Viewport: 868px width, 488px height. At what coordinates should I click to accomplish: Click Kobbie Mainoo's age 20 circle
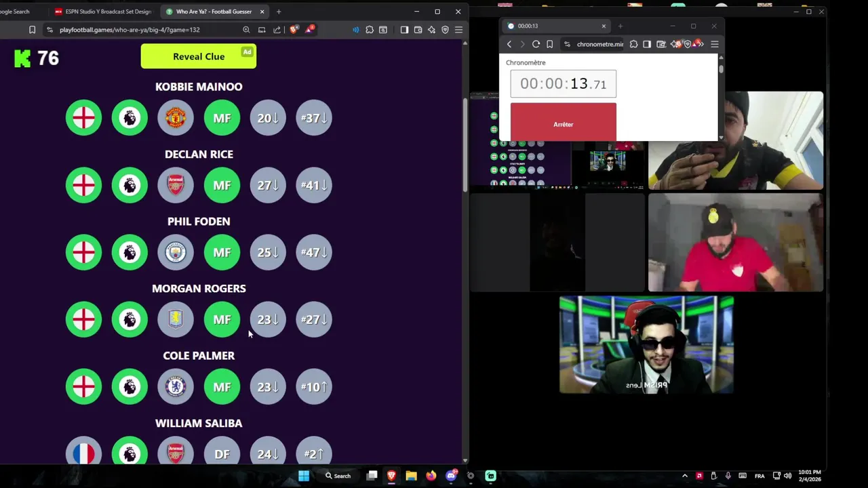point(268,118)
